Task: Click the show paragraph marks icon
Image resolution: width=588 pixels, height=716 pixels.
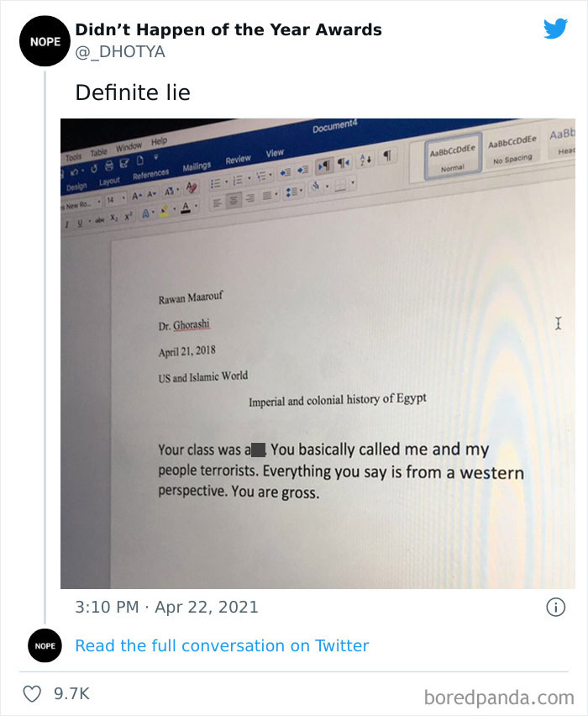Action: pos(386,156)
